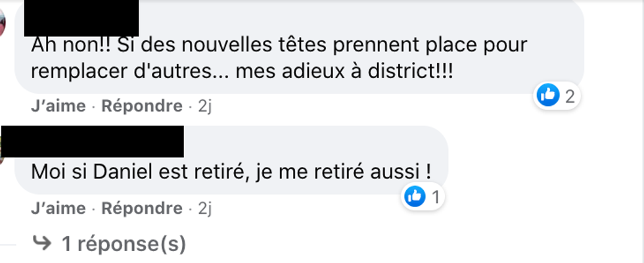Click the curved arrow beside "1 réponse(s)"
644x263 pixels.
42,244
